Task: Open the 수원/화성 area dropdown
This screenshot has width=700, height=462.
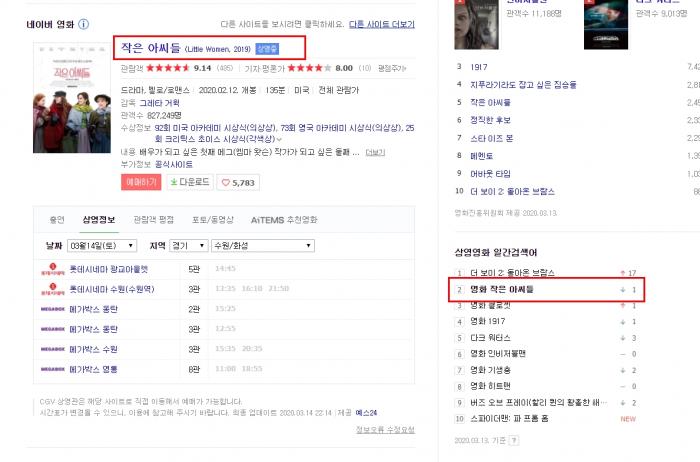Action: coord(262,246)
